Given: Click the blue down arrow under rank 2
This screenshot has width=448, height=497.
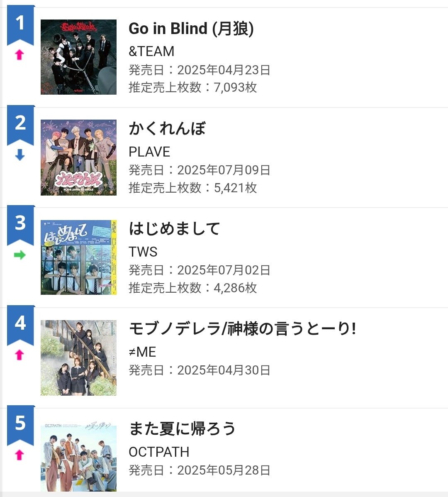Looking at the screenshot, I should [x=19, y=155].
